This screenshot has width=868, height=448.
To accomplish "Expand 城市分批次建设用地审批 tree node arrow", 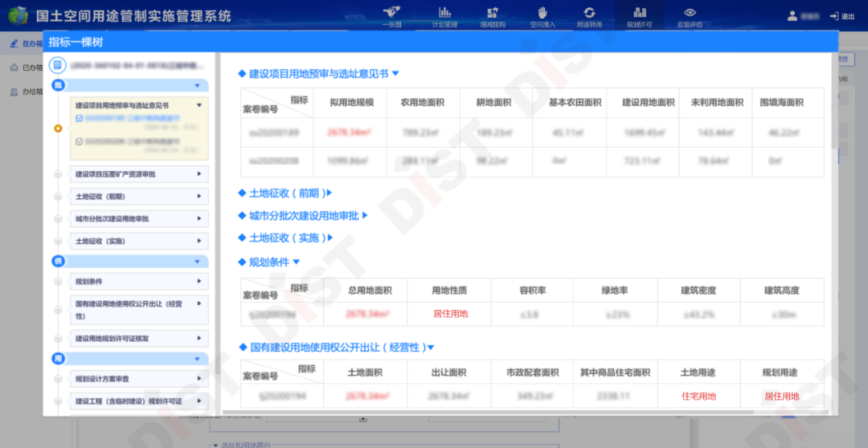I will point(199,218).
